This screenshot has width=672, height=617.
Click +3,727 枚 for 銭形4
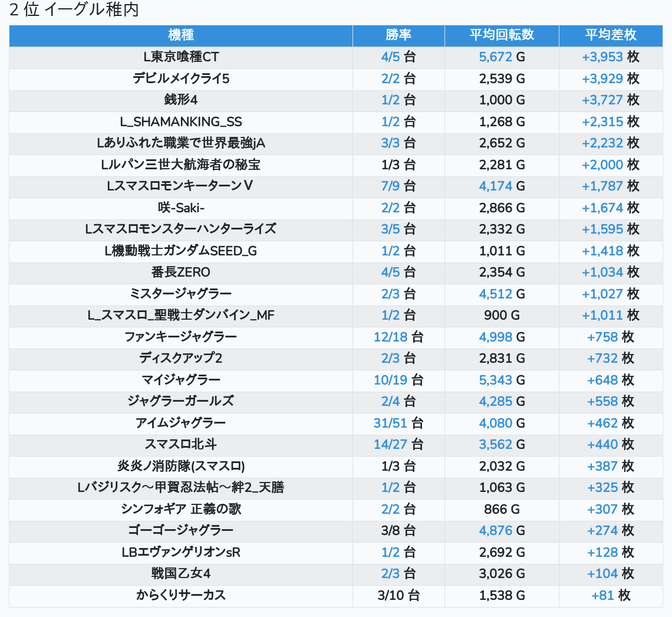point(611,100)
